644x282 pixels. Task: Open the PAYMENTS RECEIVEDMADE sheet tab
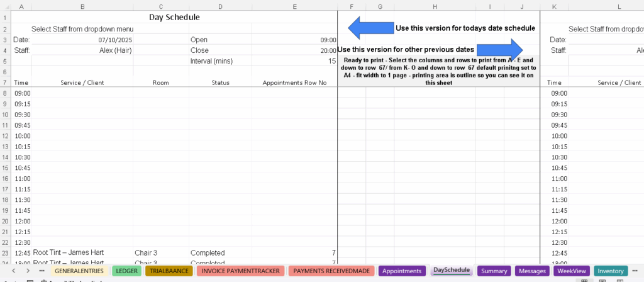pos(332,271)
